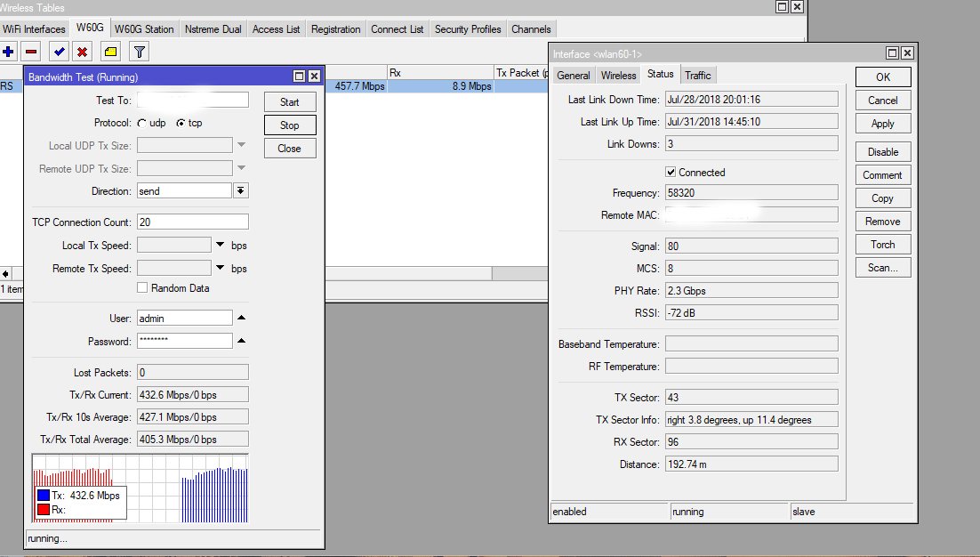Viewport: 980px width, 557px height.
Task: Click the PHY Rate value 2.3 Gbps
Action: (x=751, y=291)
